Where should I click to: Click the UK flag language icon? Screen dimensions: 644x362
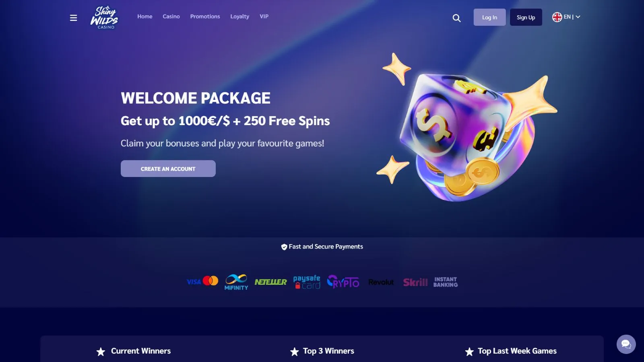click(557, 17)
